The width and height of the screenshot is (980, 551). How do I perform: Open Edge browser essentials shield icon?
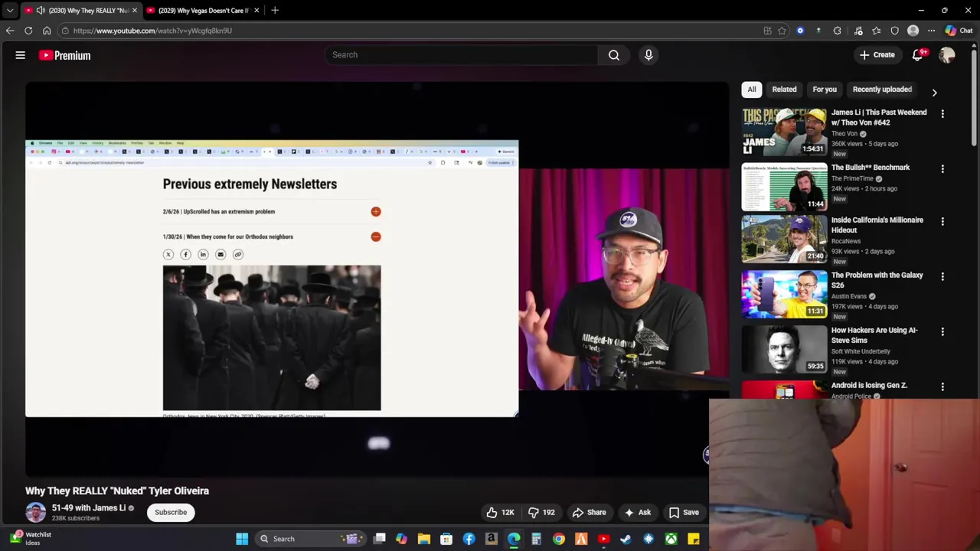[x=894, y=31]
